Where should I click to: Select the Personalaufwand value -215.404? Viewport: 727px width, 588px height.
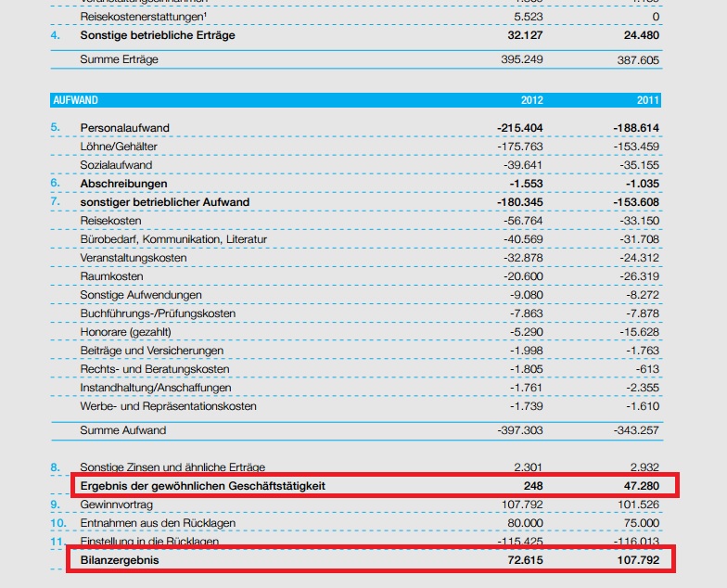[x=519, y=128]
